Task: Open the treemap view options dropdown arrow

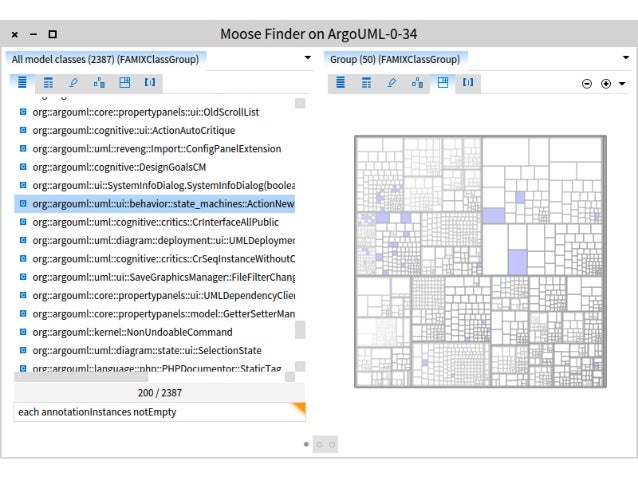Action: tap(622, 84)
